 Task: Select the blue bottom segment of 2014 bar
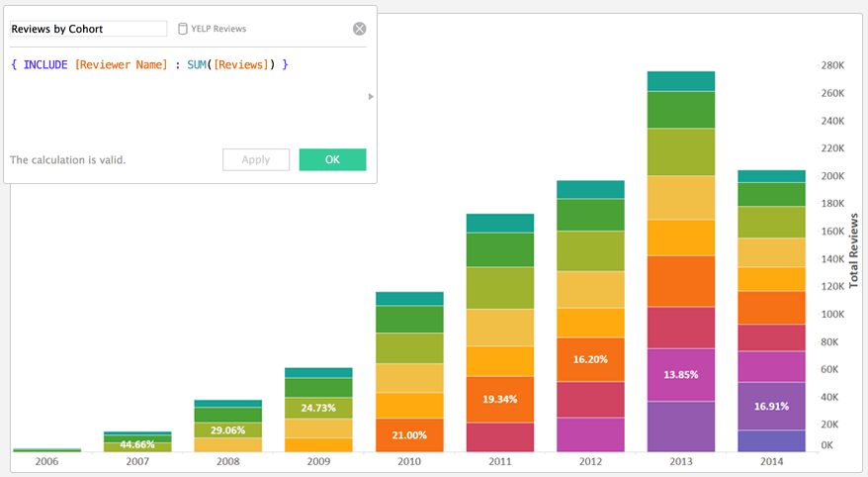point(772,441)
